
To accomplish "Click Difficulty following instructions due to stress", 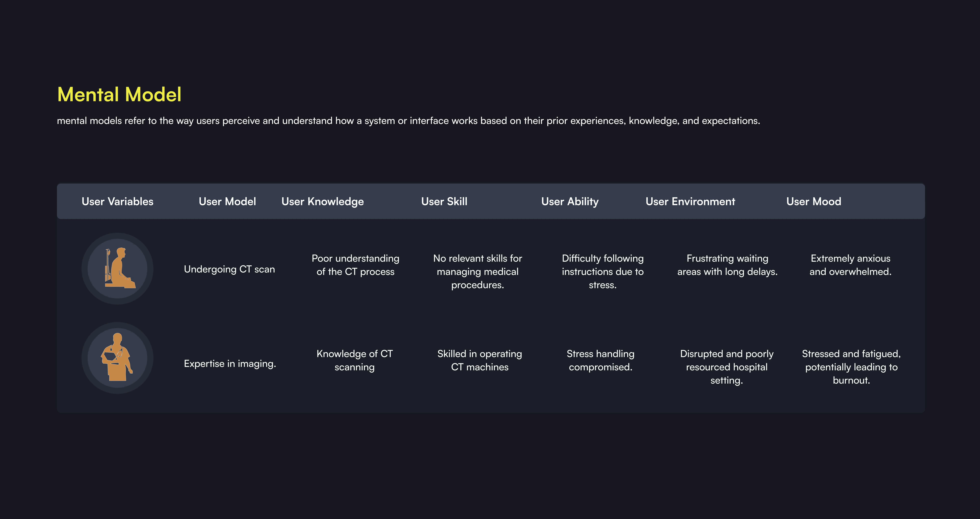I will click(x=603, y=271).
